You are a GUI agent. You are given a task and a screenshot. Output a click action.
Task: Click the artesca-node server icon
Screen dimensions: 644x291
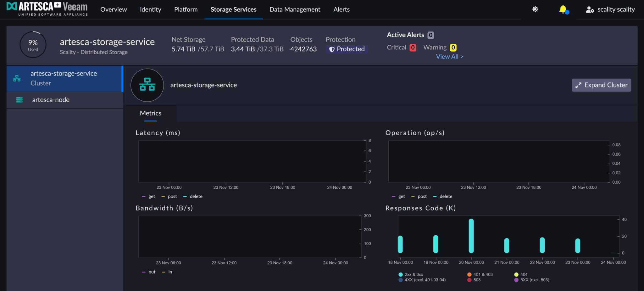click(19, 100)
